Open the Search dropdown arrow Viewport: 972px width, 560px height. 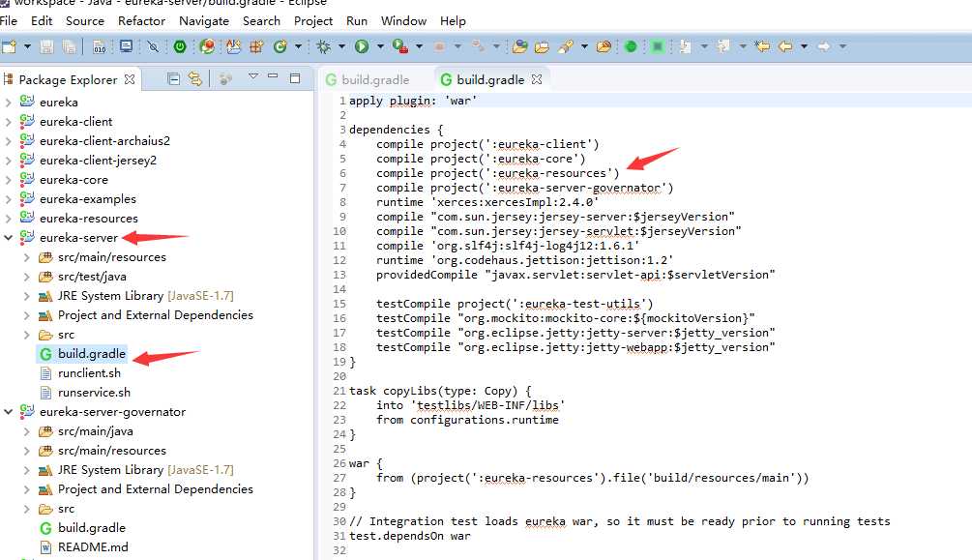coord(584,46)
